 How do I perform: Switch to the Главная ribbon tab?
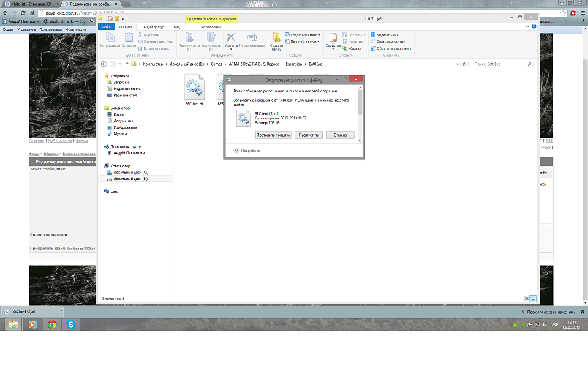click(126, 27)
